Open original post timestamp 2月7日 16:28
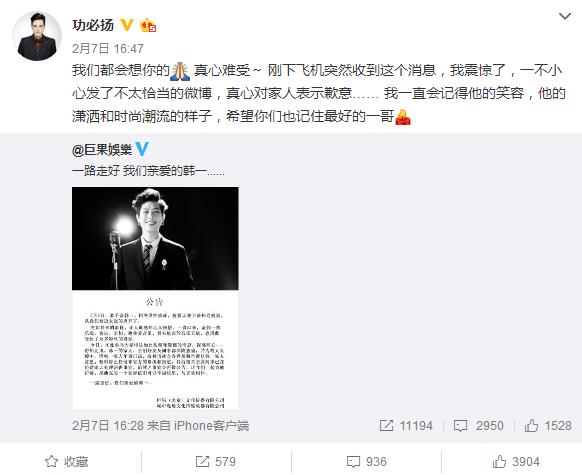 point(108,425)
